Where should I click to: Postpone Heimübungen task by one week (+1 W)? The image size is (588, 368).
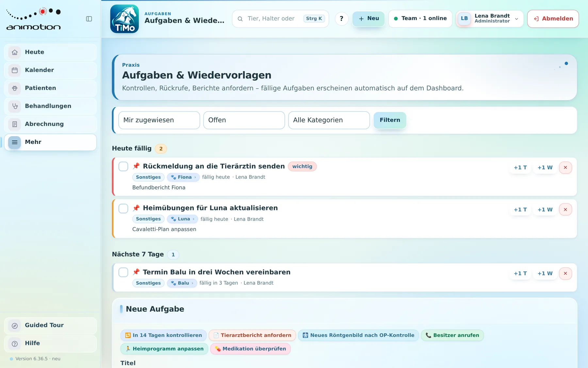pyautogui.click(x=545, y=209)
